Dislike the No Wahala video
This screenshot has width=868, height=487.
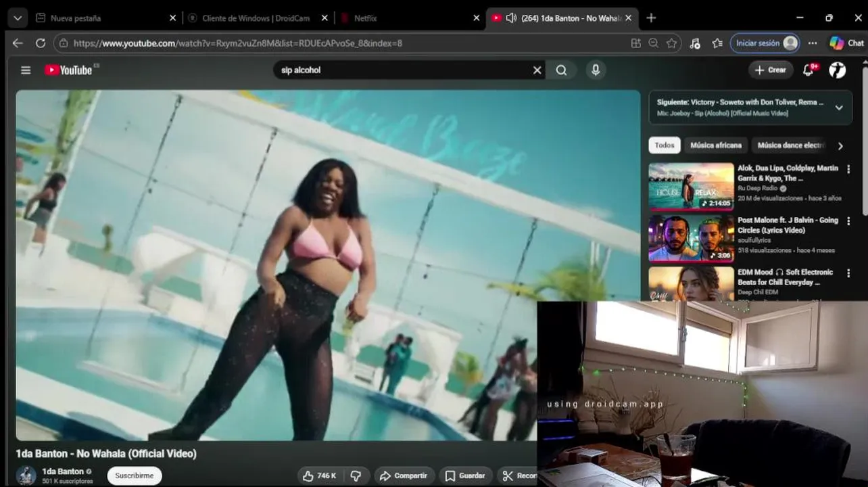pos(356,476)
